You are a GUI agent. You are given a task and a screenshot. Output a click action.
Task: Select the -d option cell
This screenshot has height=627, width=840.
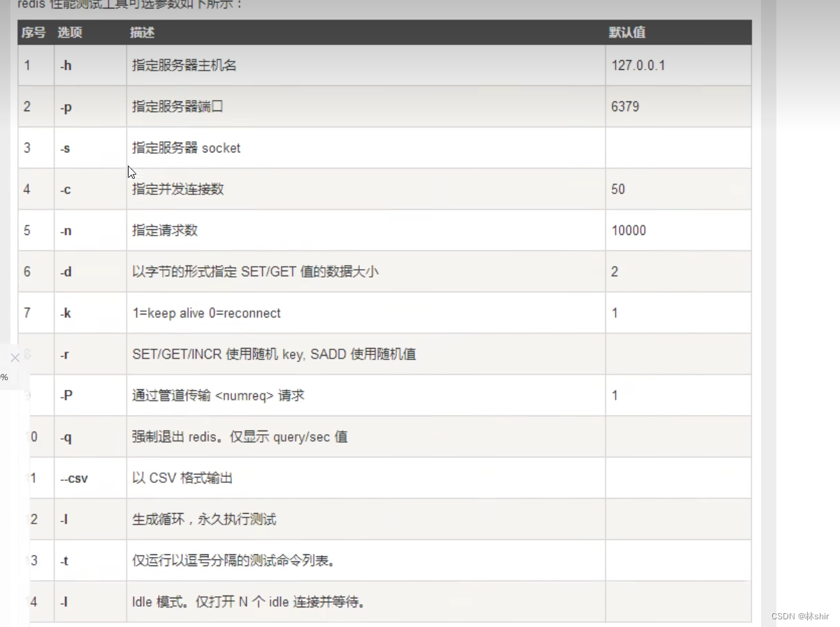[x=90, y=272]
